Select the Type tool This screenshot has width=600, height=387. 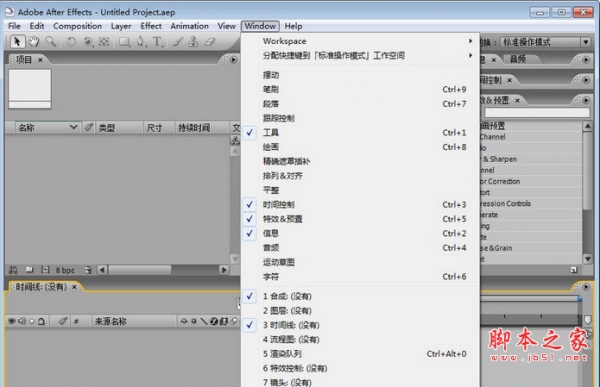tap(157, 42)
